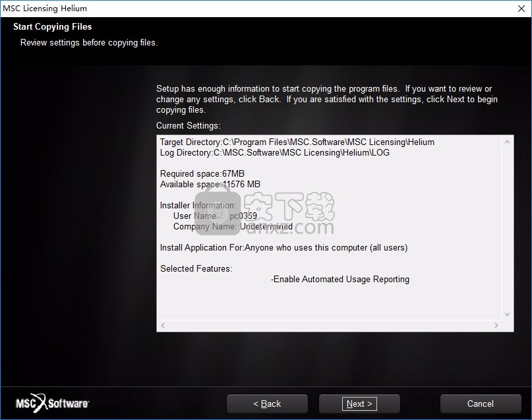Click the horizontal scroll left arrow
Screen dimensions: 532x420
click(163, 325)
